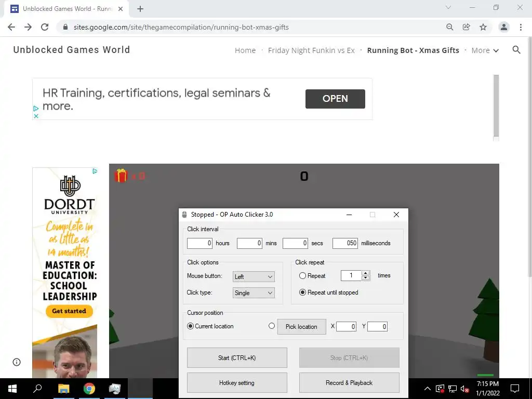The height and width of the screenshot is (399, 532).
Task: Switch to Chrome in the taskbar
Action: (89, 389)
